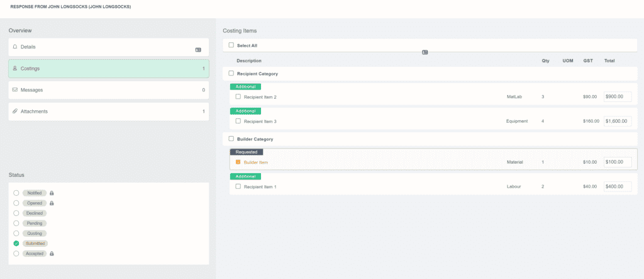Click the Additional badge above Recipient Item 2
644x279 pixels.
coord(245,86)
